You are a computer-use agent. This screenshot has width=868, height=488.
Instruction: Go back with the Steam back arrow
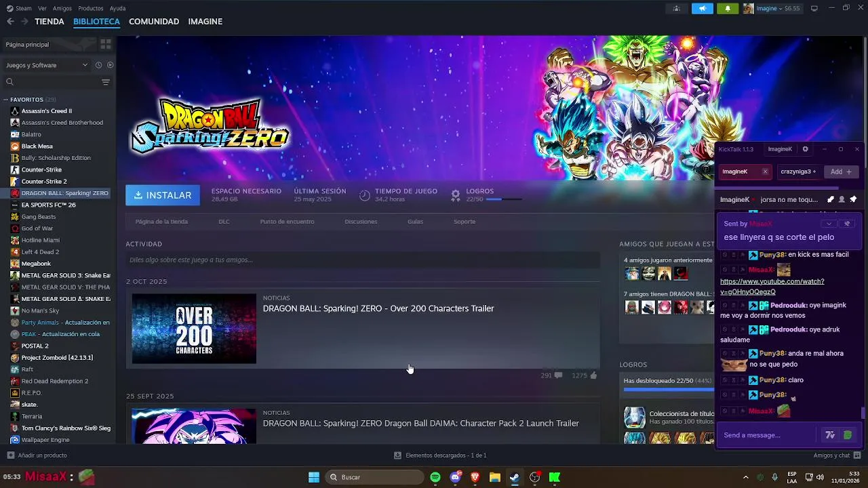(10, 22)
